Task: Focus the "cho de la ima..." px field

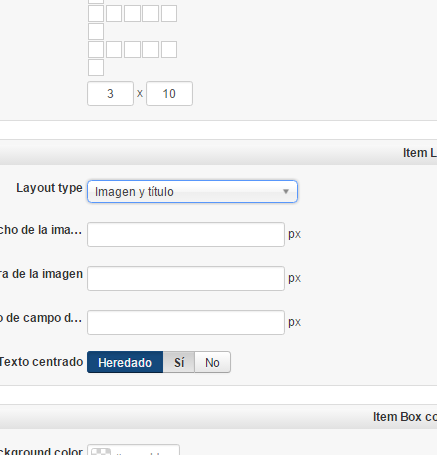Action: [x=186, y=235]
